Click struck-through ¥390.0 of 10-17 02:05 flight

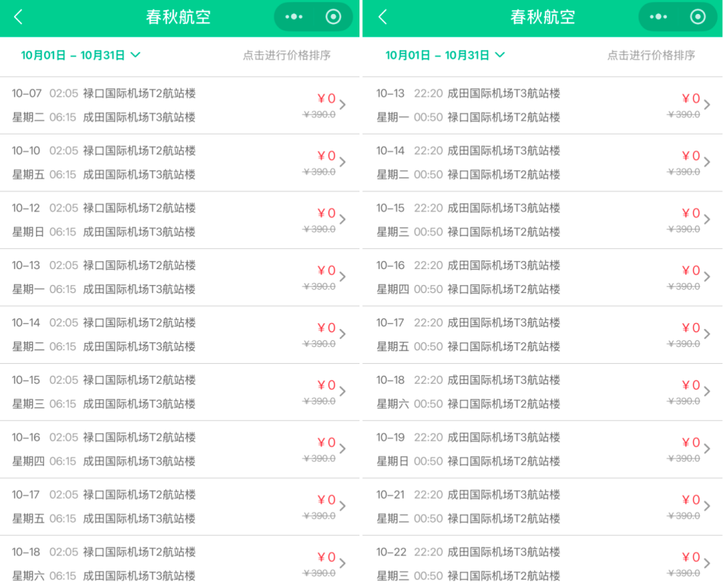click(x=319, y=516)
